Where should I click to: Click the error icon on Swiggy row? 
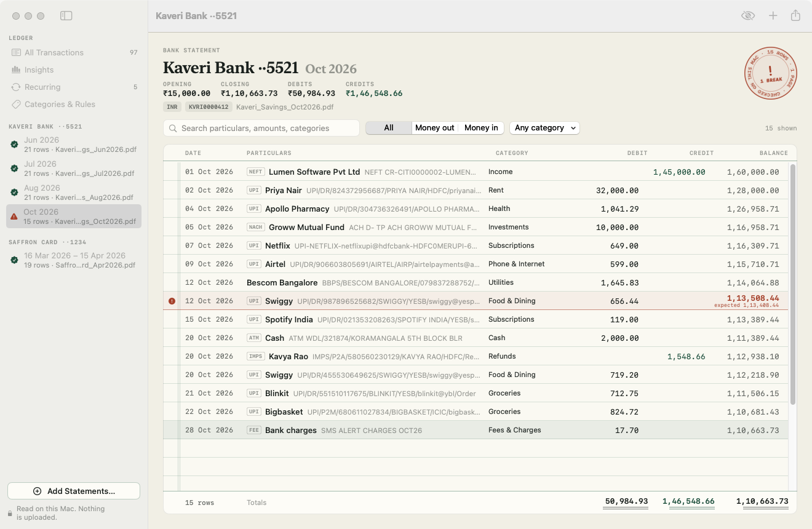point(172,301)
